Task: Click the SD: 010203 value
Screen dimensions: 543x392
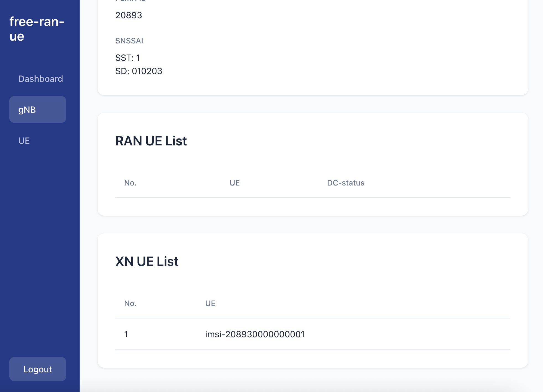Action: pyautogui.click(x=139, y=71)
